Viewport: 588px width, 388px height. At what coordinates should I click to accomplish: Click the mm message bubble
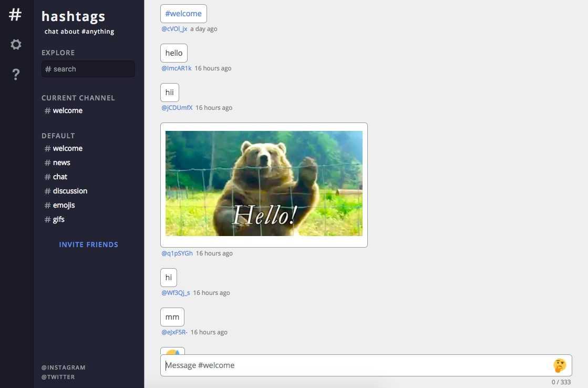tap(172, 317)
